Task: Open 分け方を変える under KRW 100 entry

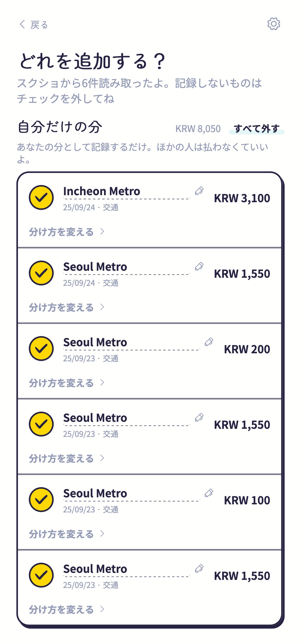Action: click(67, 534)
